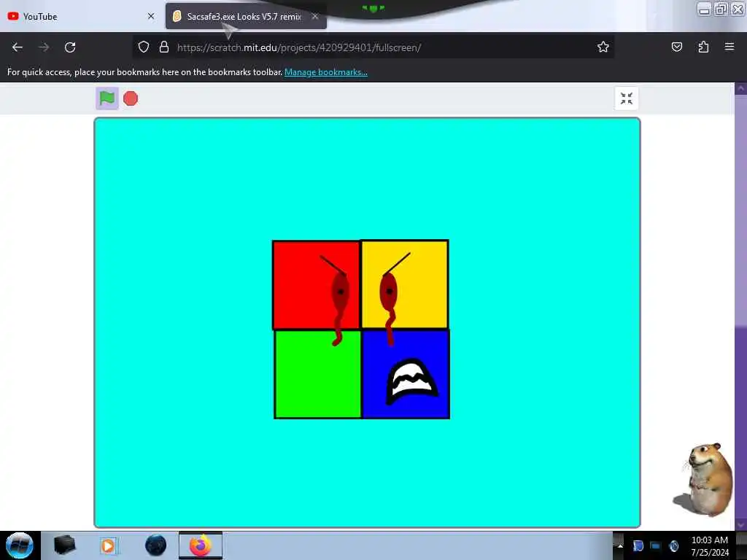The width and height of the screenshot is (747, 560).
Task: Click the four-colored square sprite on stage
Action: click(361, 330)
